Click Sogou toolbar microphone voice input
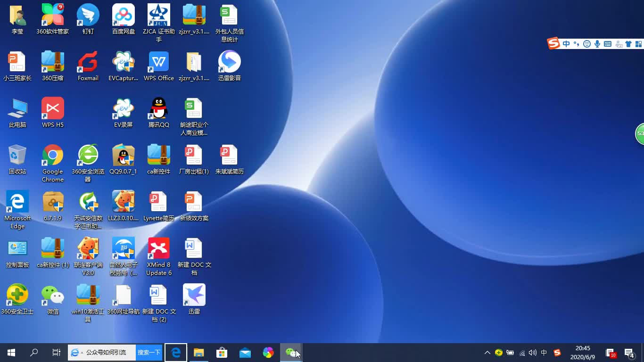644x362 pixels. [597, 44]
